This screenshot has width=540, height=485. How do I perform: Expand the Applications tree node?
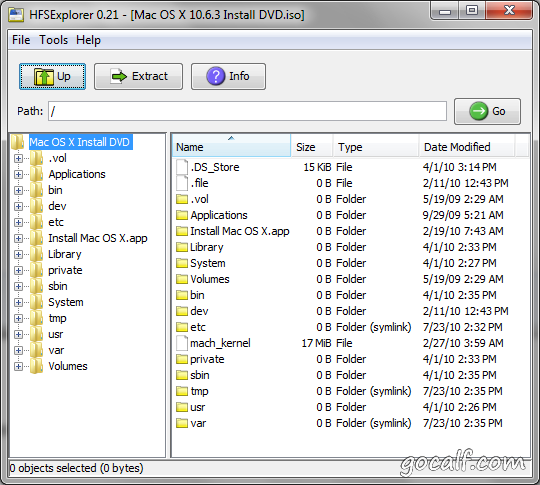point(18,174)
